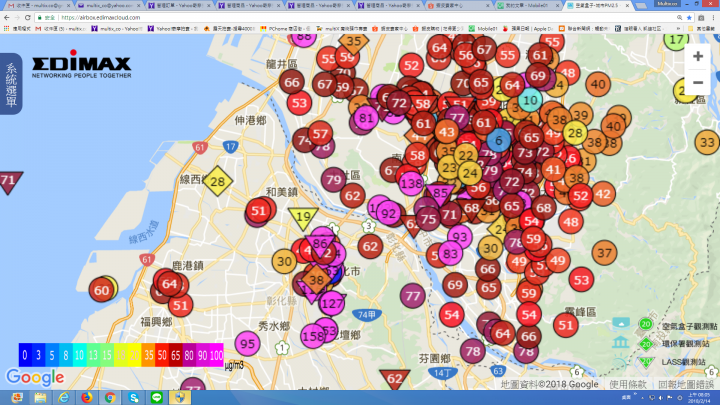Open the Mobile01 bookmark in bookmarks bar
The image size is (720, 405).
point(483,28)
